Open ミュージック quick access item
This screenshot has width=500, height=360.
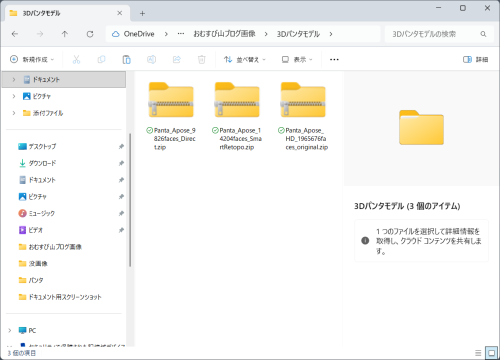[42, 213]
